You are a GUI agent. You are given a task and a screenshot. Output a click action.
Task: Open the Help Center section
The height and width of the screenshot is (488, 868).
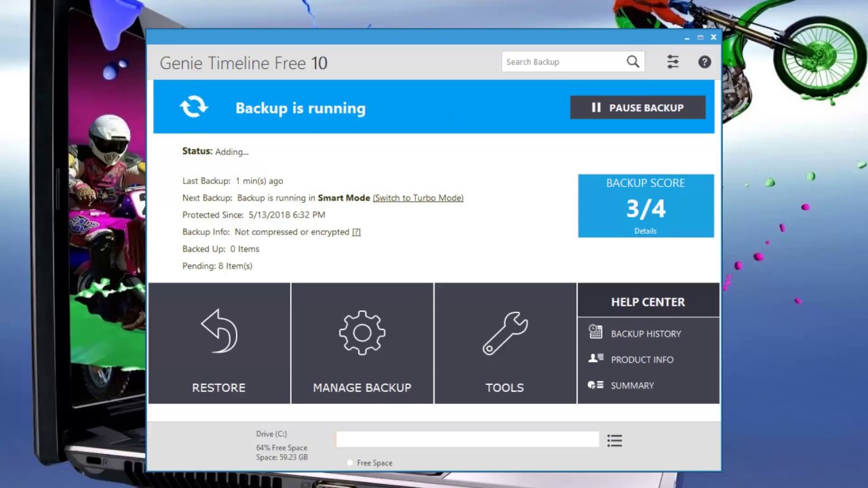click(x=648, y=302)
